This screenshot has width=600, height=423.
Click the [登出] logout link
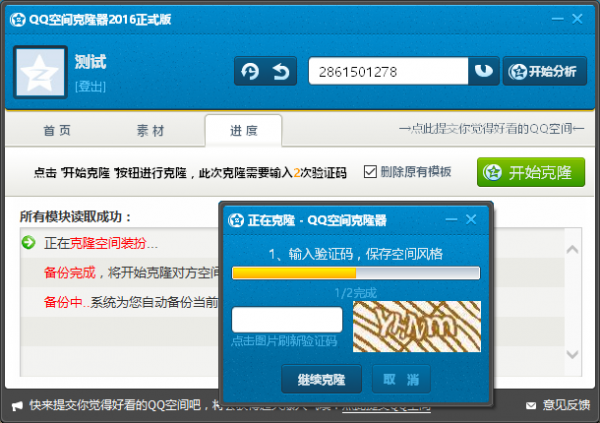90,87
